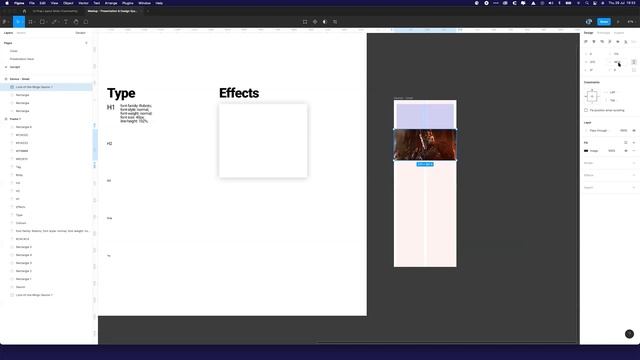Click the Align left icon
Image resolution: width=640 pixels, height=360 pixels.
[586, 42]
